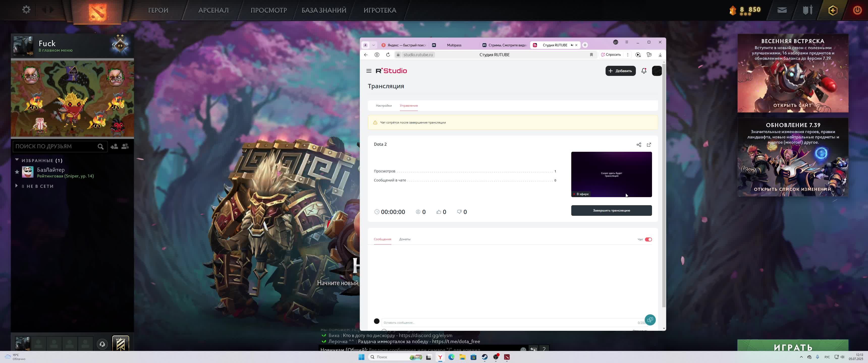This screenshot has width=868, height=363.
Task: Click the friends search magnifier icon
Action: point(100,146)
